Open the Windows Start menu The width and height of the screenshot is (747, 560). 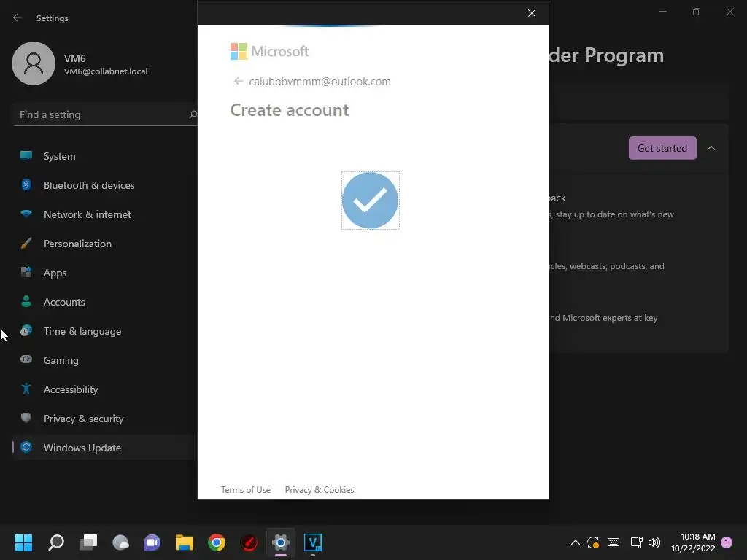point(23,542)
